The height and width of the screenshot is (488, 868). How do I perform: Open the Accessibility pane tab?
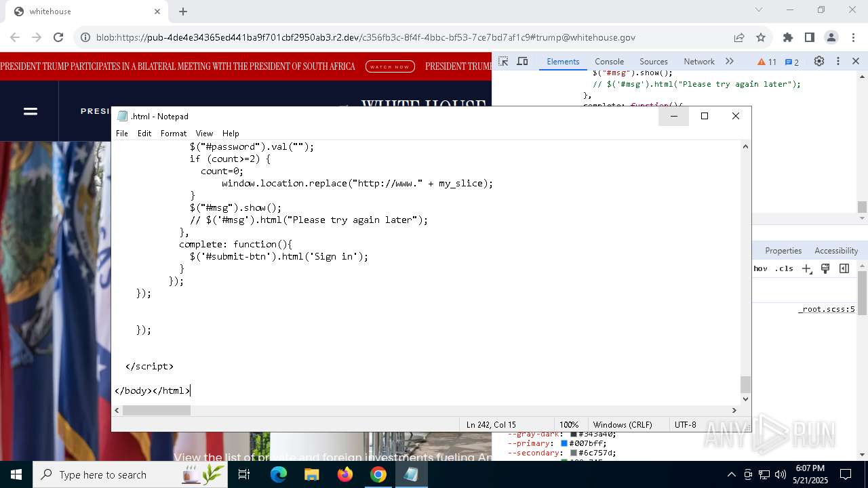coord(836,250)
